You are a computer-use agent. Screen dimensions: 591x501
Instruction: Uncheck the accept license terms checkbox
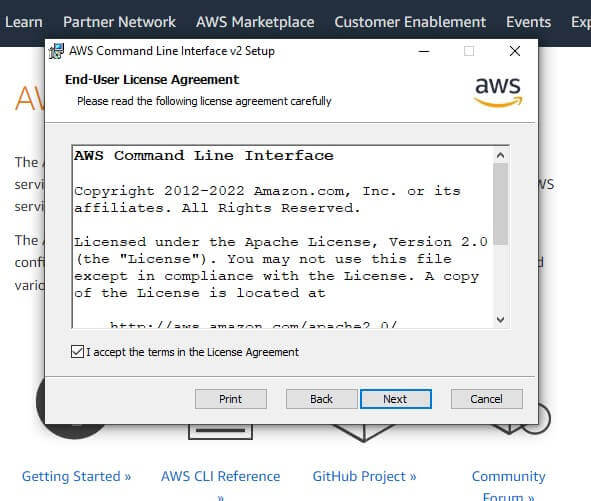[78, 352]
